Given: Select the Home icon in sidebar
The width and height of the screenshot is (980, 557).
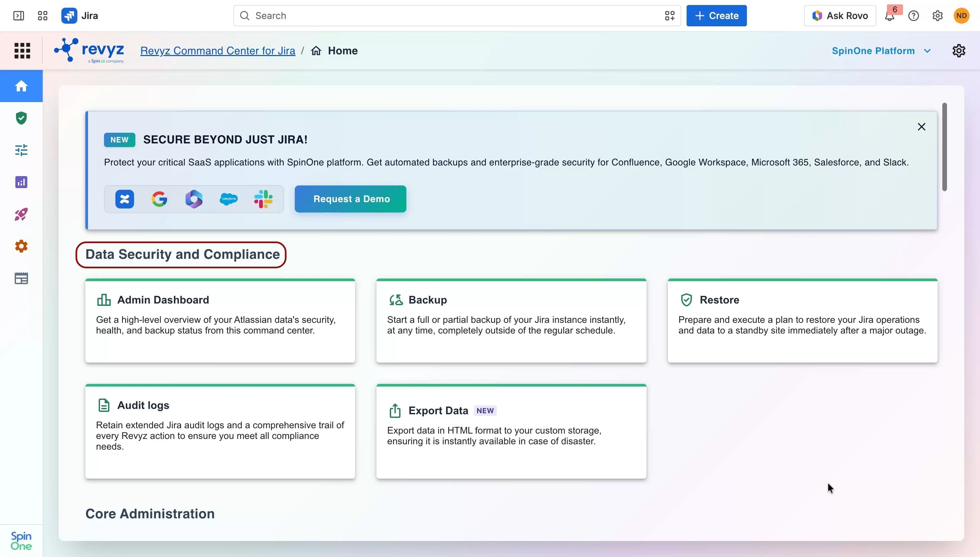Looking at the screenshot, I should [21, 86].
